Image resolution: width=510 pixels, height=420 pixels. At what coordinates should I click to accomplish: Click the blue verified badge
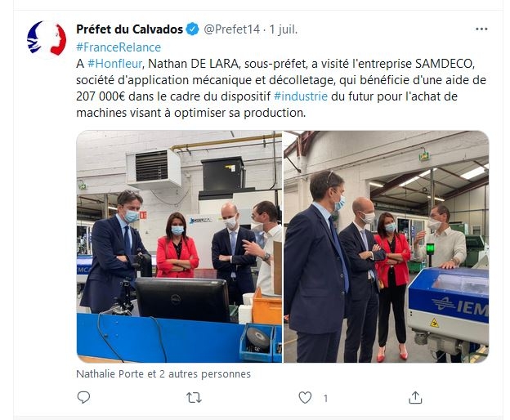(x=192, y=29)
